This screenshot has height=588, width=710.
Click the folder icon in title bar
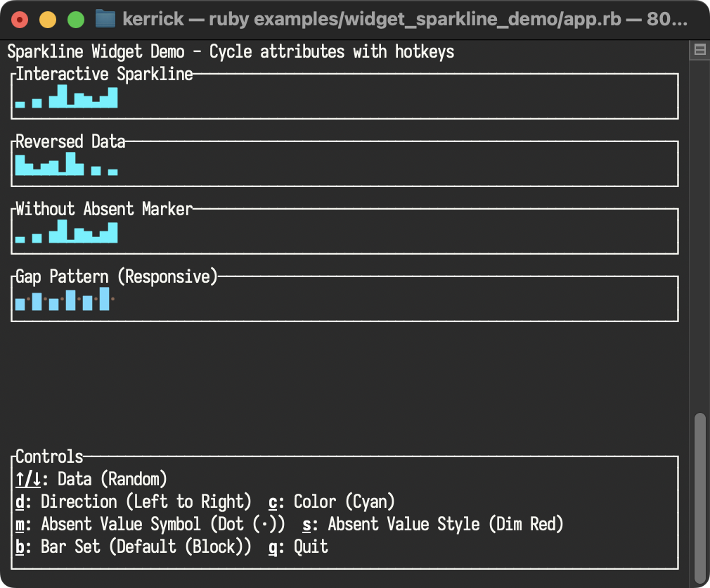(105, 19)
